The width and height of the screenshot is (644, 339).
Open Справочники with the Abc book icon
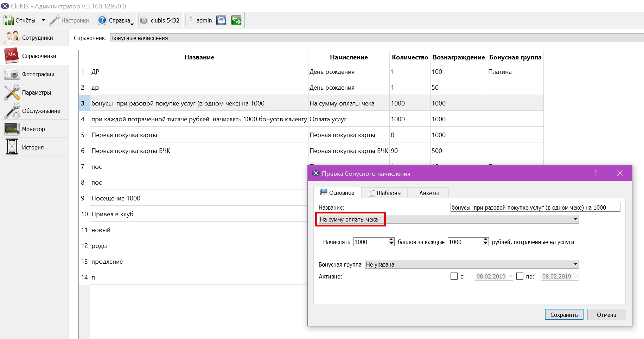click(34, 56)
